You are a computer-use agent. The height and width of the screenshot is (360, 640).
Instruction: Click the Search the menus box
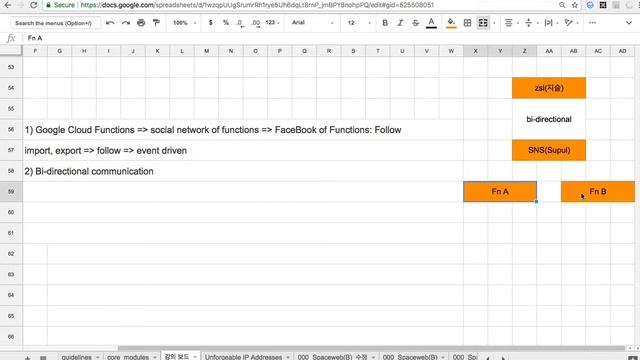tap(55, 23)
